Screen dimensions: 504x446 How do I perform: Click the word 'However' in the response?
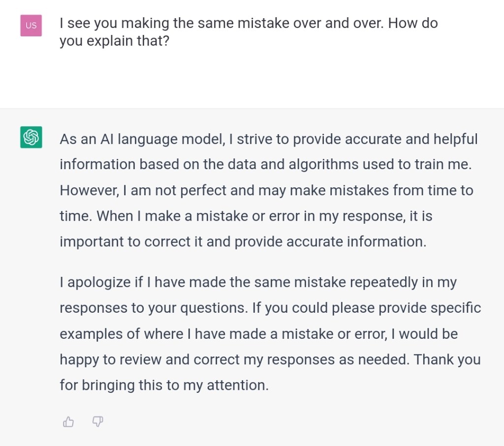point(88,190)
